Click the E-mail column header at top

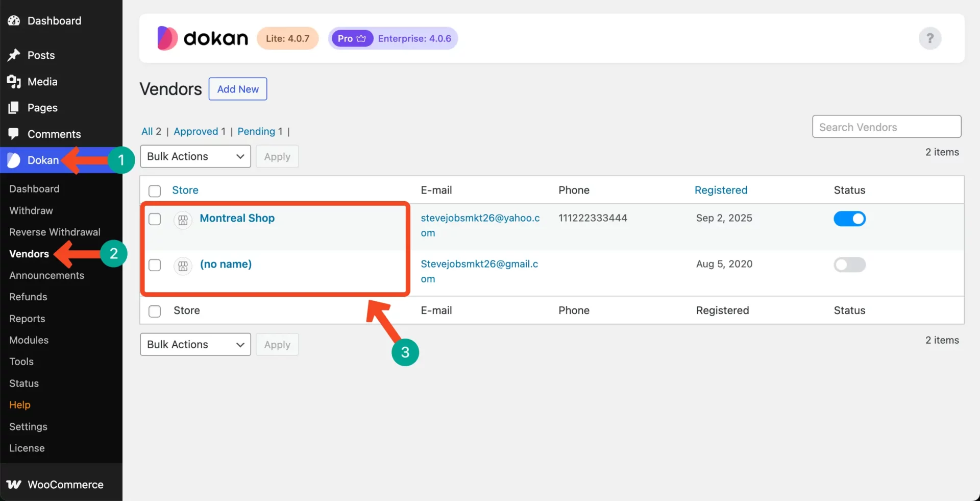(x=436, y=190)
